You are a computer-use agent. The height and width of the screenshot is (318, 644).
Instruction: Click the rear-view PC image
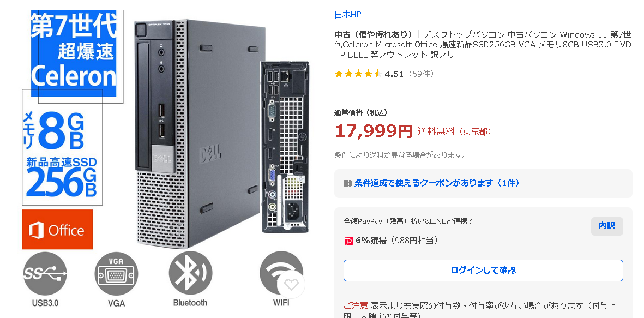pyautogui.click(x=285, y=147)
